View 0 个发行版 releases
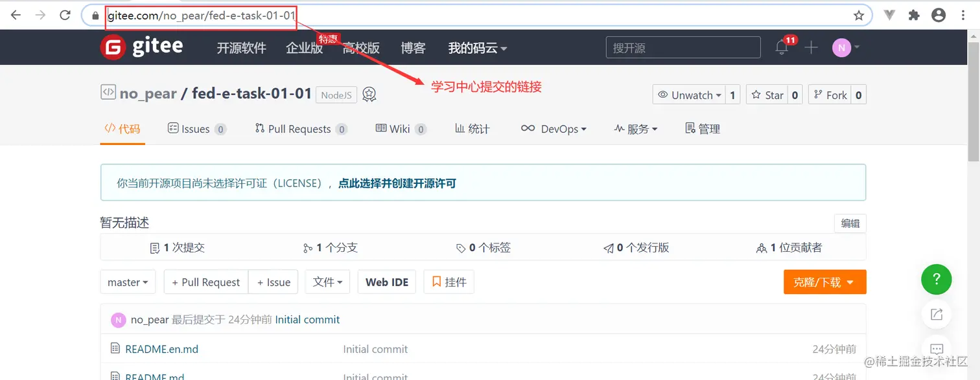This screenshot has height=380, width=980. coord(636,247)
